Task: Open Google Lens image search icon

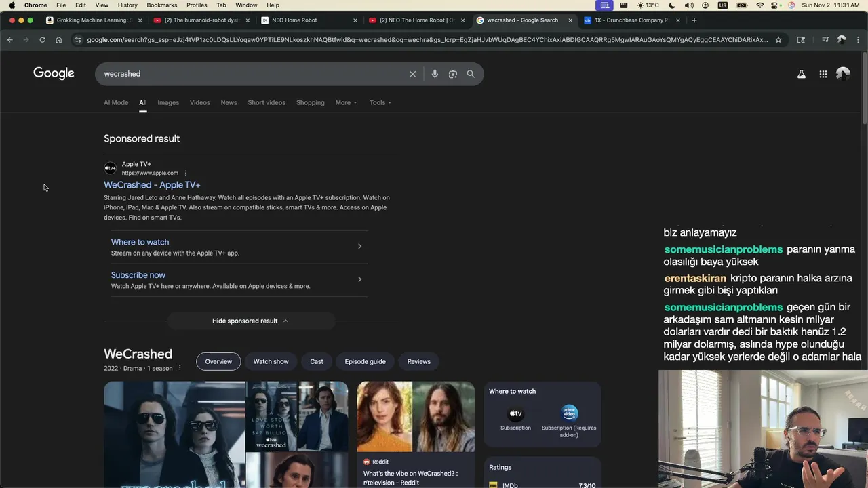Action: pos(453,74)
